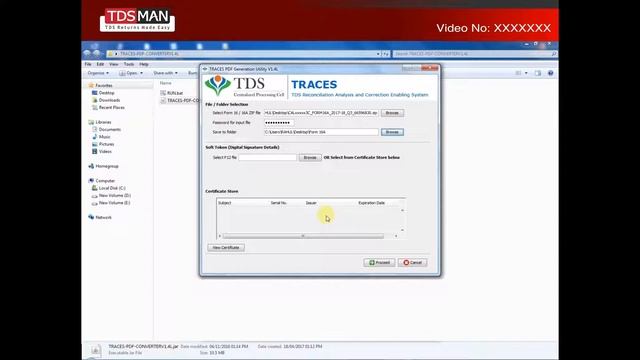This screenshot has height=360, width=640.
Task: Select RUN.bat file in Explorer list
Action: 175,93
